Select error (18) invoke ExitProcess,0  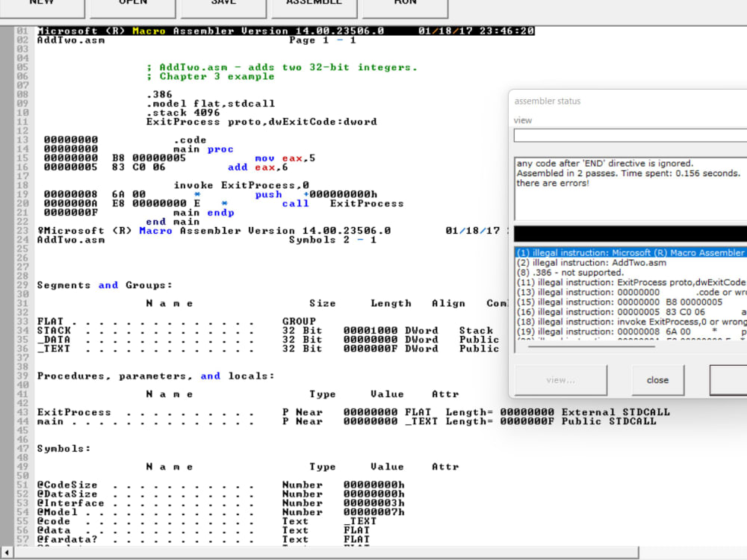coord(631,322)
